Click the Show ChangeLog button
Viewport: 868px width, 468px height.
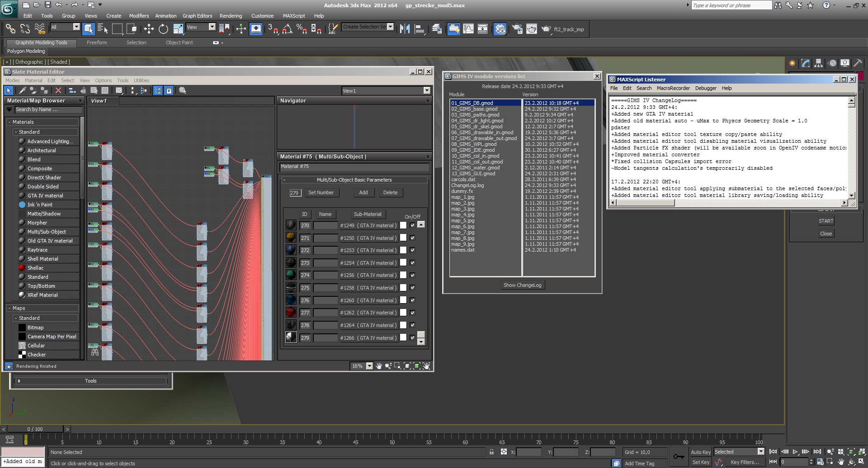tap(522, 285)
